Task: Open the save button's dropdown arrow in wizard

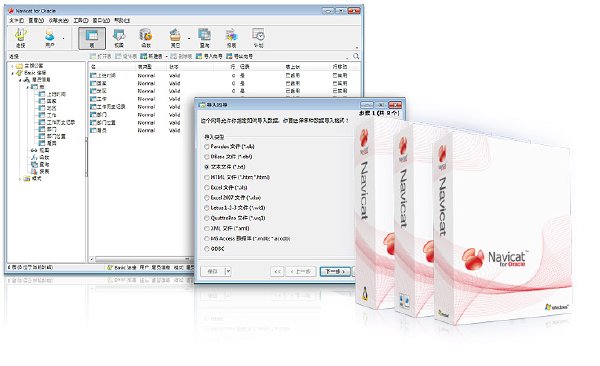Action: [x=228, y=271]
